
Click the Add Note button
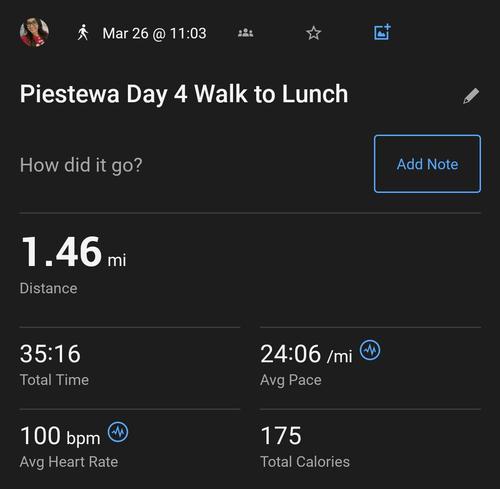coord(427,164)
